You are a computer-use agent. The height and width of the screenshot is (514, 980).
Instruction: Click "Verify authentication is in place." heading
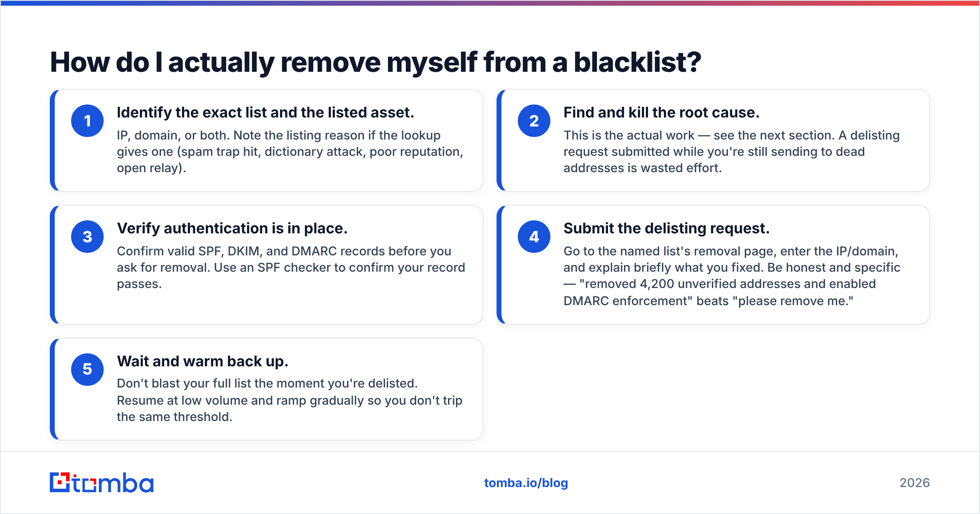[232, 228]
